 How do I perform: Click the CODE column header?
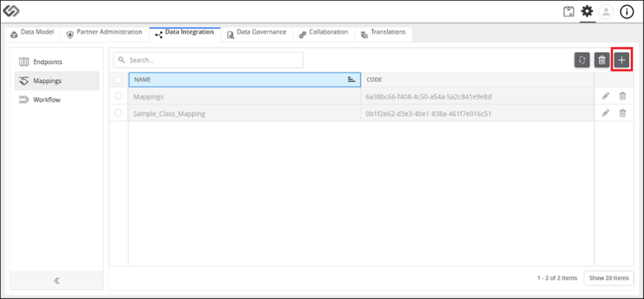click(x=478, y=80)
